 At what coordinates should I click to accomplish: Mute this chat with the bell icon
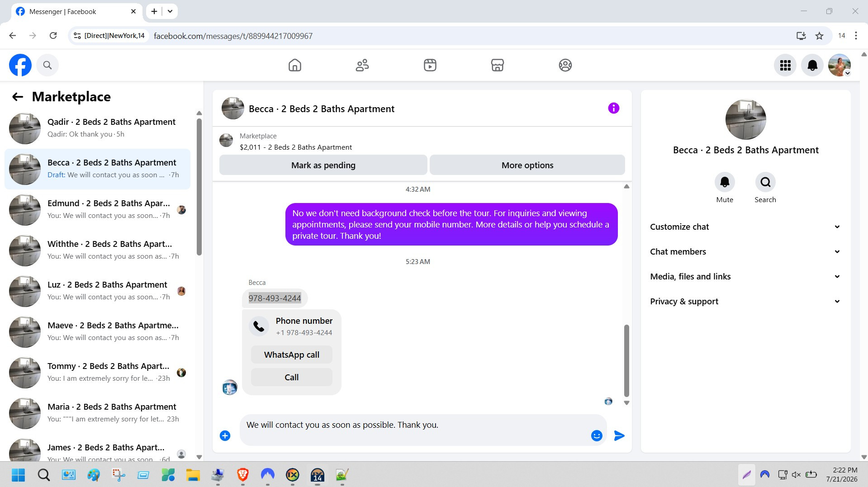(725, 182)
